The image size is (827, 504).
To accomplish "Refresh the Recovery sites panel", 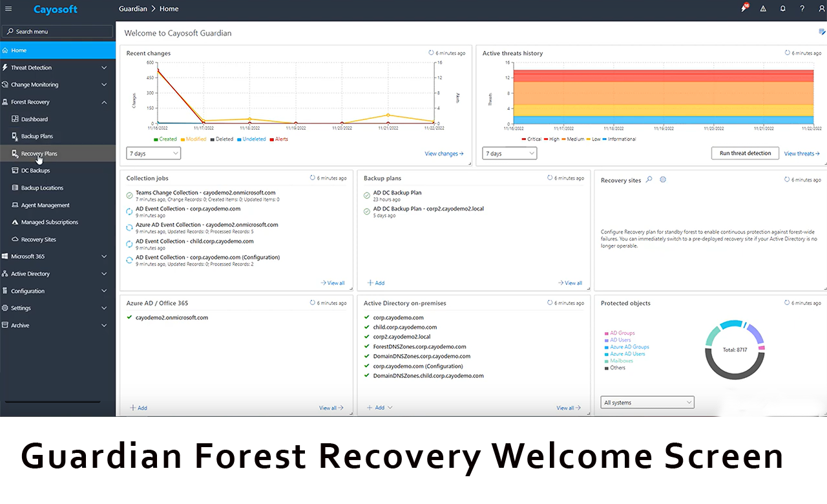I will [x=787, y=178].
